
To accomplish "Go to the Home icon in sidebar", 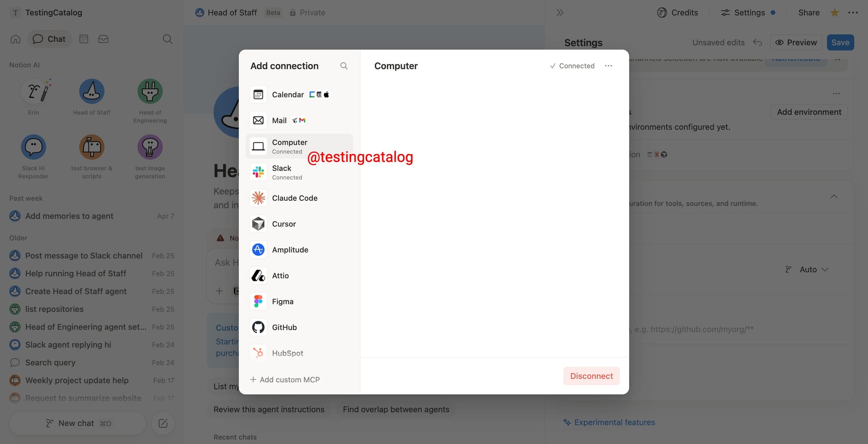I will 16,39.
